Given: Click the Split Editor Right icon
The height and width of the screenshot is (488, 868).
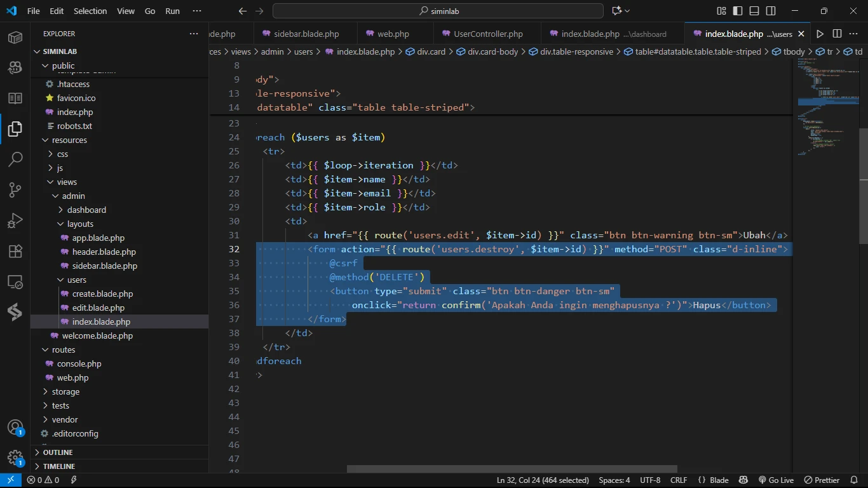Looking at the screenshot, I should click(837, 34).
